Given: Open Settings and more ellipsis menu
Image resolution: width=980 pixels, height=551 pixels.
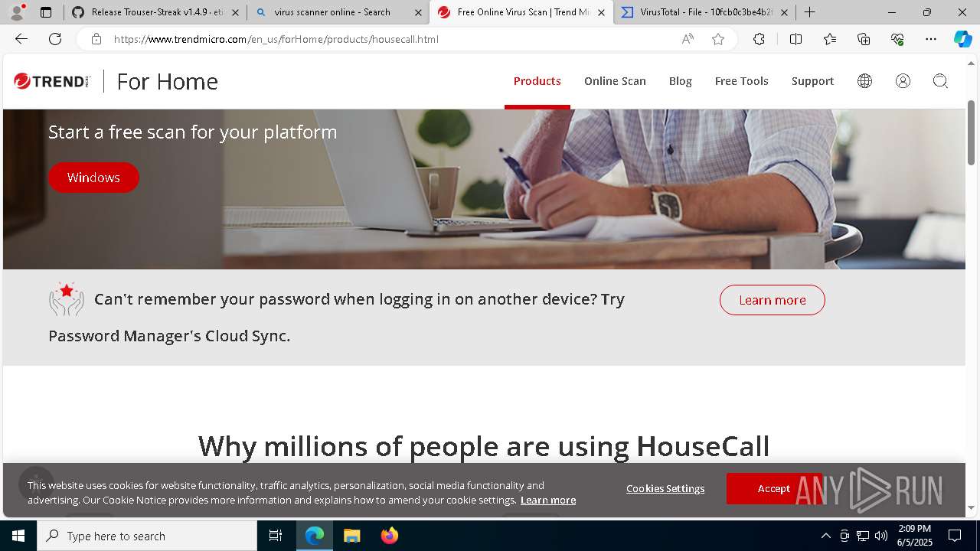Looking at the screenshot, I should point(931,39).
